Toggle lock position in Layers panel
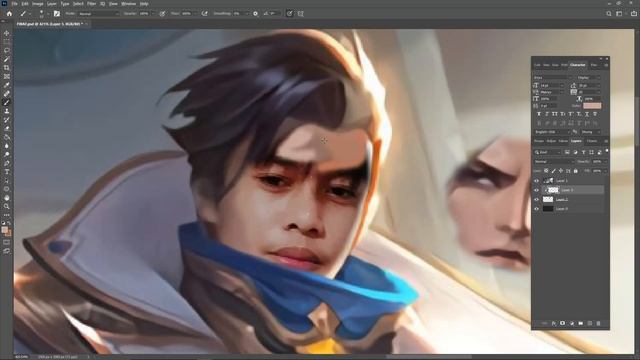Screen dimensions: 640x360 (x=561, y=171)
